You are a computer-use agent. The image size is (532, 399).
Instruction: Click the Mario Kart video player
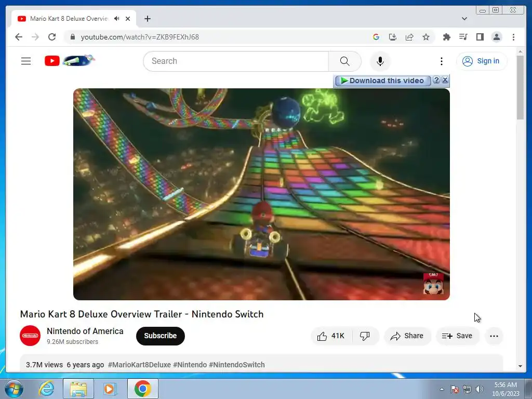[261, 194]
